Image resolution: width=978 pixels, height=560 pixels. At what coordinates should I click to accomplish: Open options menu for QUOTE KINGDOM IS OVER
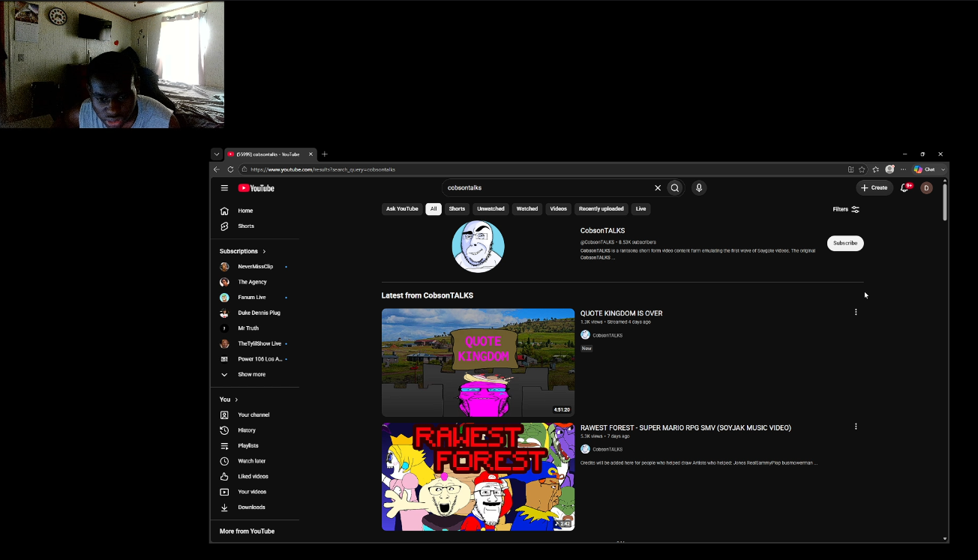(856, 312)
